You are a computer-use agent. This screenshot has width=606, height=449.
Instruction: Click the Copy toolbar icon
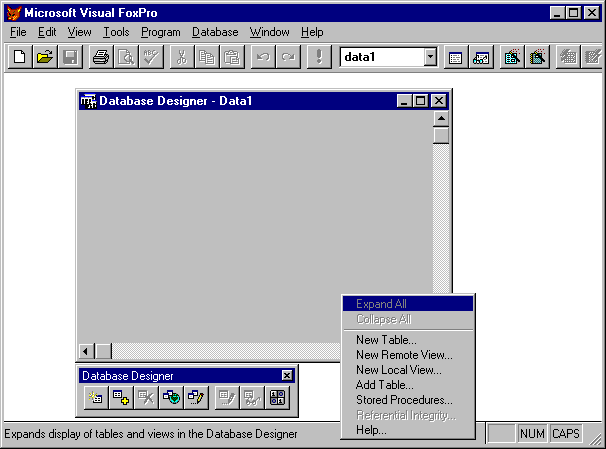(x=207, y=57)
